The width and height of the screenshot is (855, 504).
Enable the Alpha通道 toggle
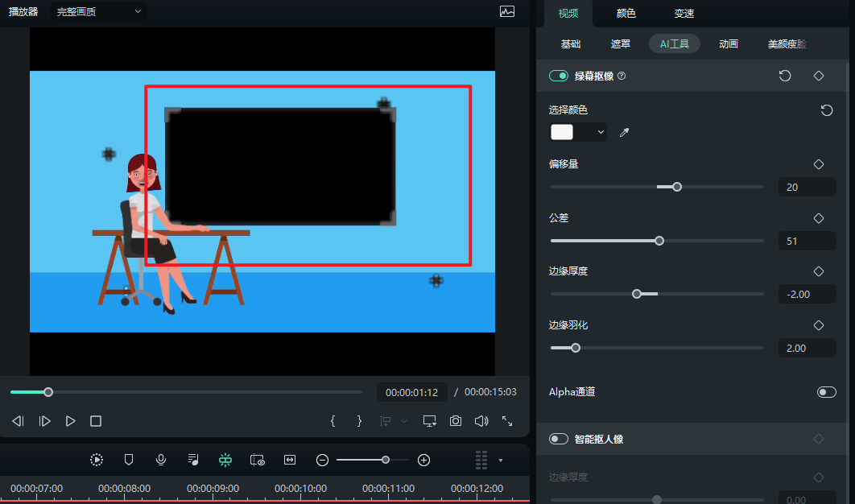pos(827,391)
